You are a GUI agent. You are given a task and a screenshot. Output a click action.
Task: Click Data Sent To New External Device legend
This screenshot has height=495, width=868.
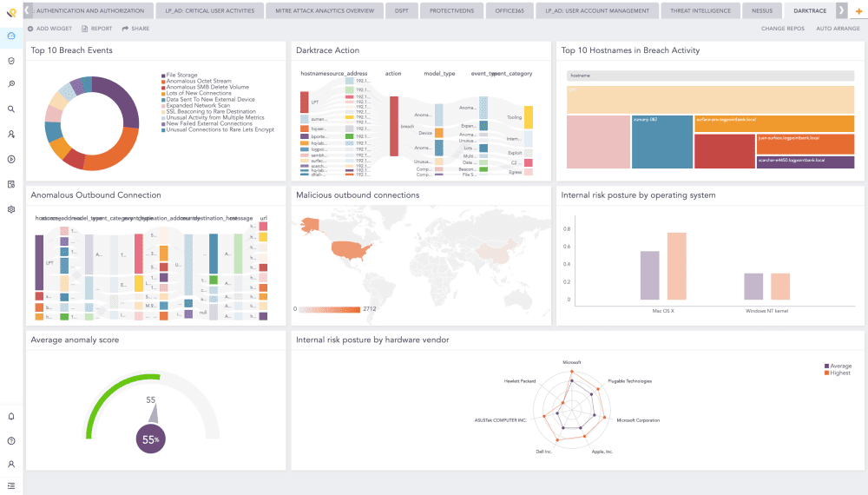click(210, 100)
